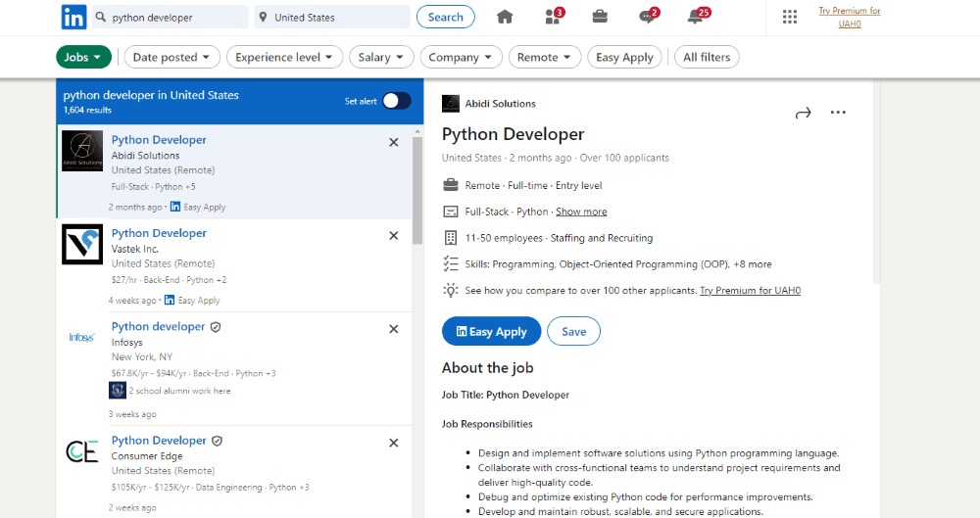
Task: Click '11-50 employees · Staffing and Recruiting' text
Action: (559, 238)
